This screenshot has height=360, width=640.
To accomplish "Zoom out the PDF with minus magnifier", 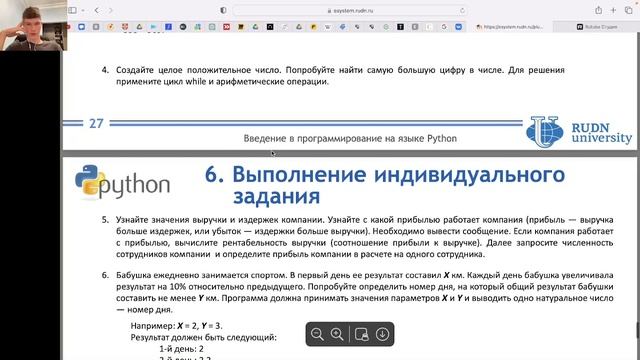I will pyautogui.click(x=317, y=334).
